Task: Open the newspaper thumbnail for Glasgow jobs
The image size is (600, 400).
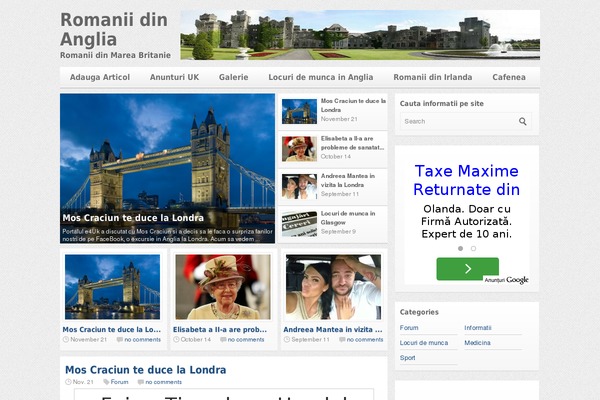Action: click(299, 224)
